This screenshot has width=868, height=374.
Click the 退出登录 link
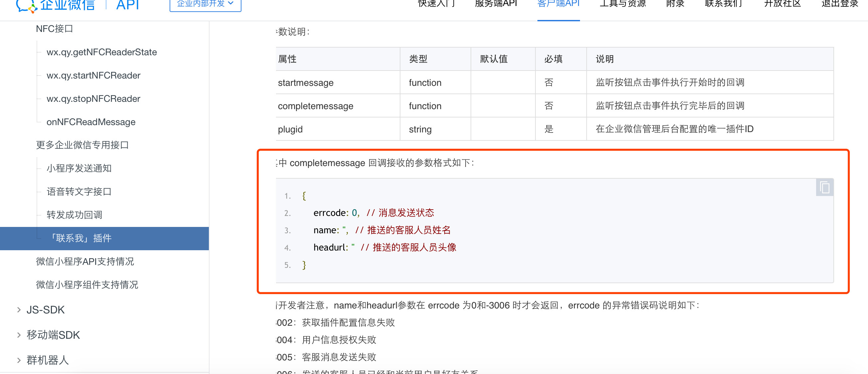click(840, 4)
